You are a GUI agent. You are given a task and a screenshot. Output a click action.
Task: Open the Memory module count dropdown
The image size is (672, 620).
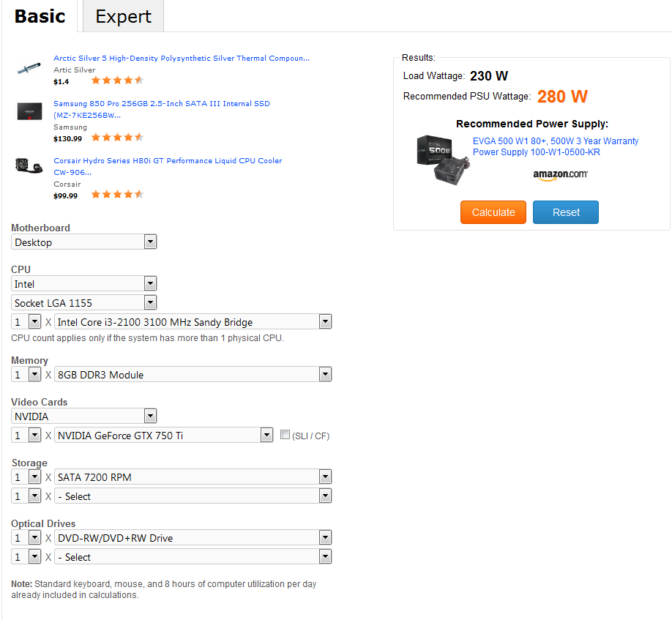point(26,375)
